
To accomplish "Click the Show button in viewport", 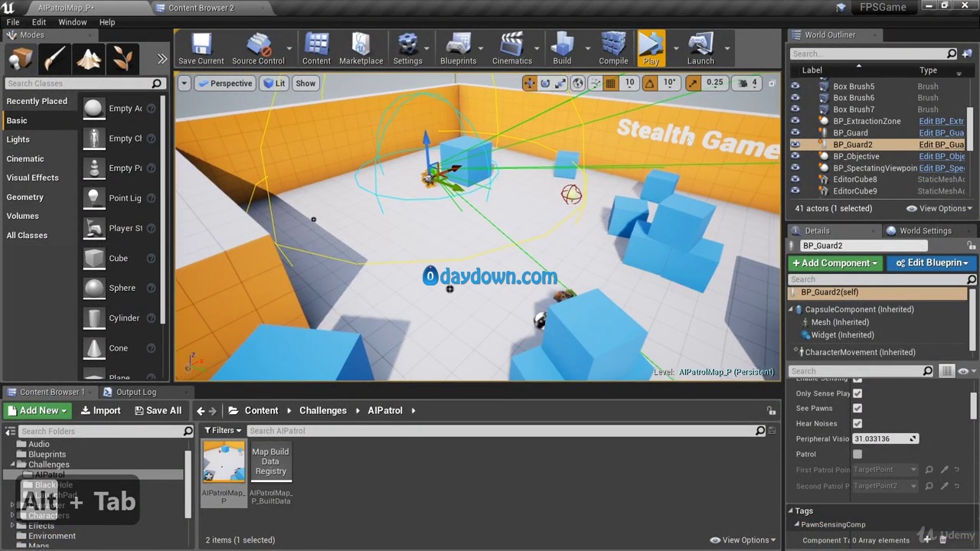I will click(305, 83).
